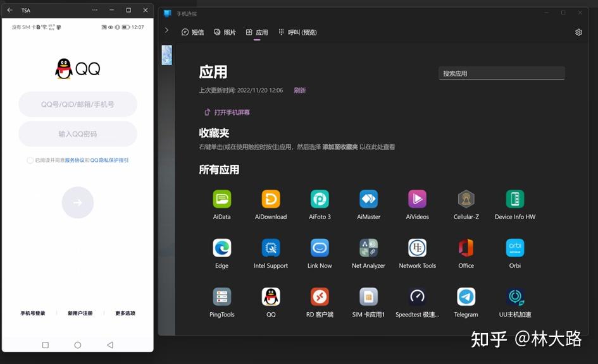Viewport: 598px width, 364px height.
Task: Launch SIM 卡应用1 app
Action: click(368, 296)
